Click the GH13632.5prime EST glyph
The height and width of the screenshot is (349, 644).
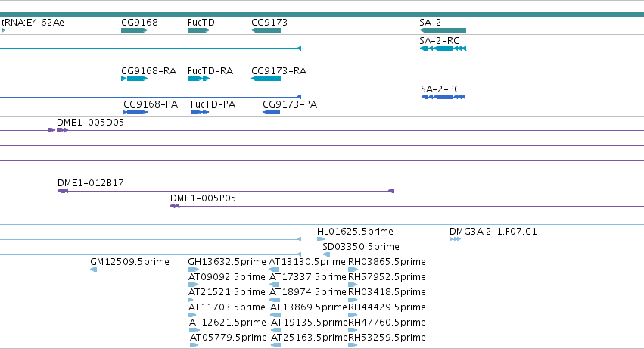click(x=194, y=270)
